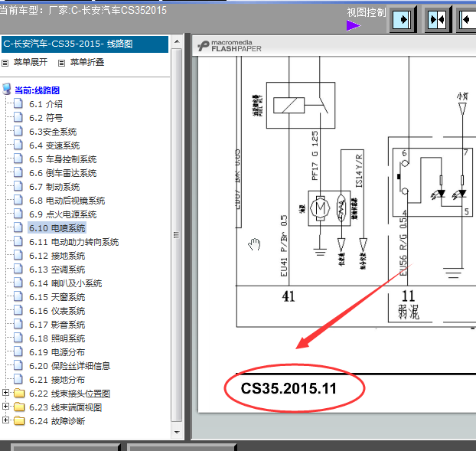Screen dimensions: 476x451
Task: Click the tree panel vertical scrollbar thumb
Action: click(176, 235)
